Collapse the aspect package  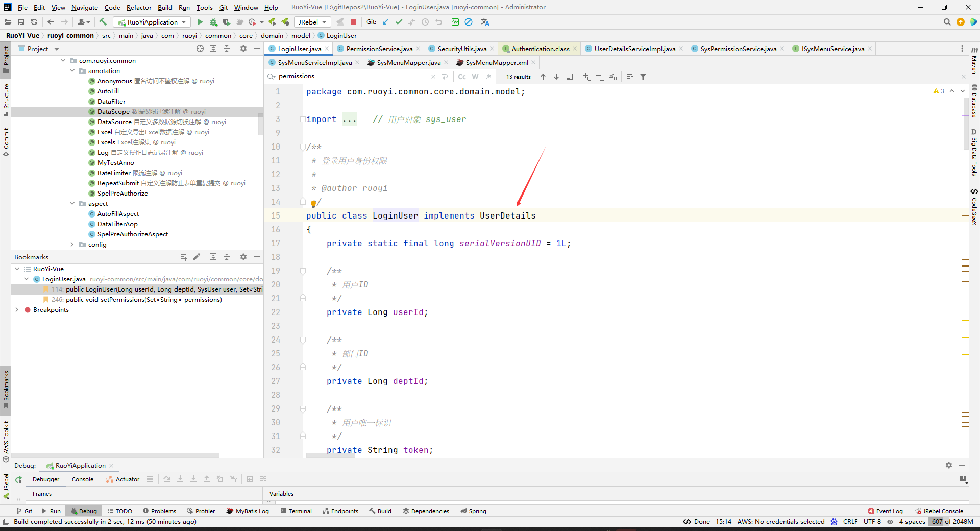[72, 204]
